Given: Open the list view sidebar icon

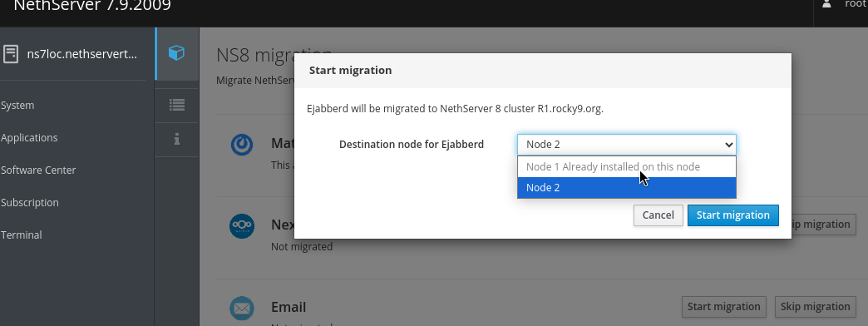Looking at the screenshot, I should [x=176, y=105].
